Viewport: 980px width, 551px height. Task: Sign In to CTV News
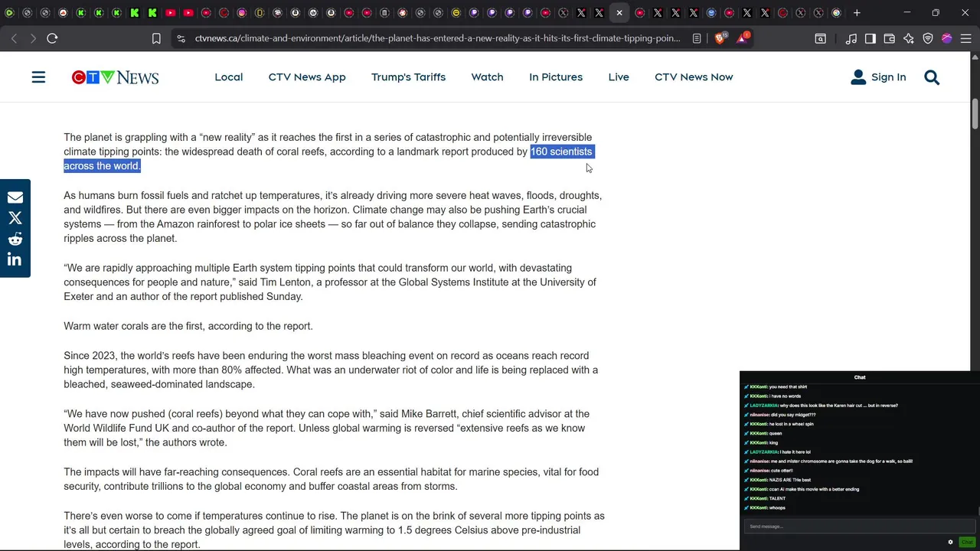(878, 77)
